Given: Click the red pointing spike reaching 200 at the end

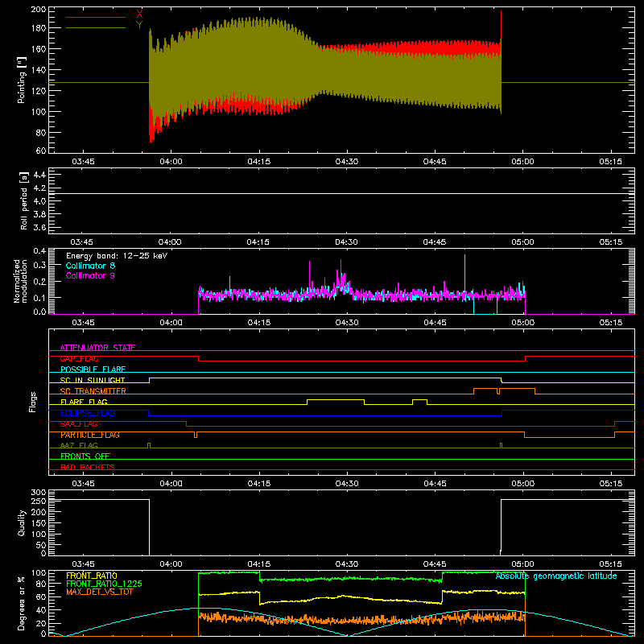Looking at the screenshot, I should tap(501, 25).
